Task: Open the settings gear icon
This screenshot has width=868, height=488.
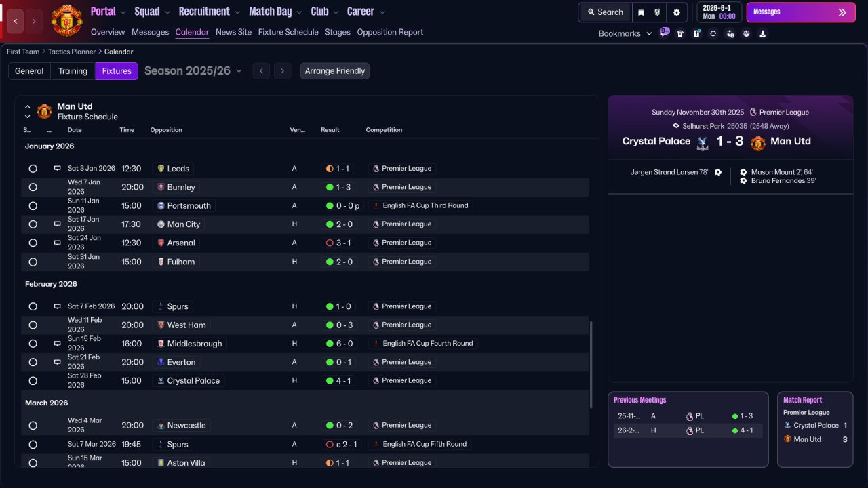Action: pyautogui.click(x=676, y=12)
